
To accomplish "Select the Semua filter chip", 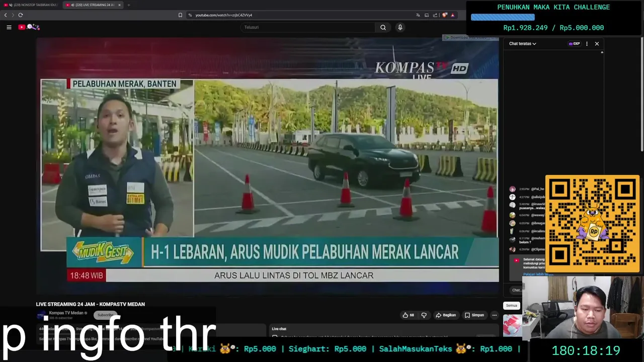I will point(511,305).
